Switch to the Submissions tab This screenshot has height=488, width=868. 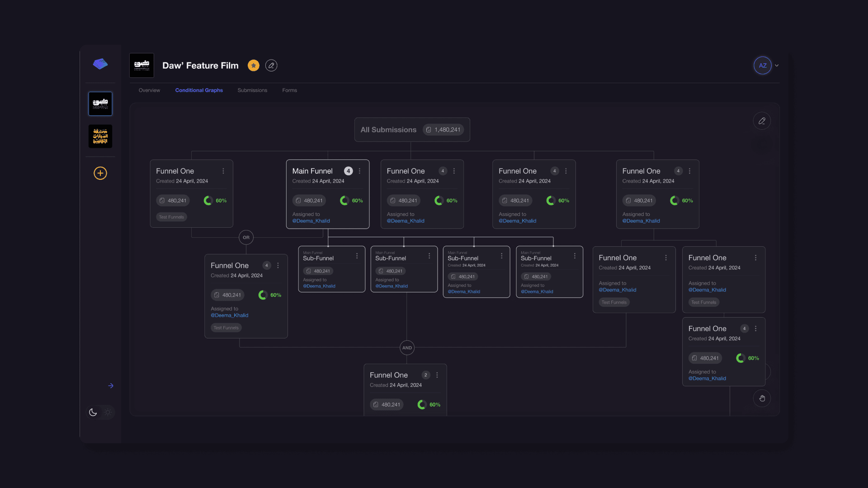(252, 90)
